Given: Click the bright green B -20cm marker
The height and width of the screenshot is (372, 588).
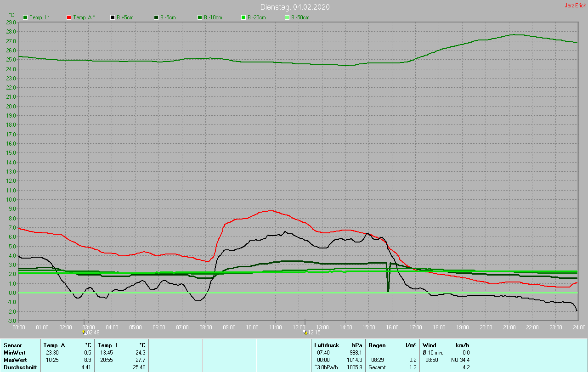Looking at the screenshot, I should pos(243,17).
